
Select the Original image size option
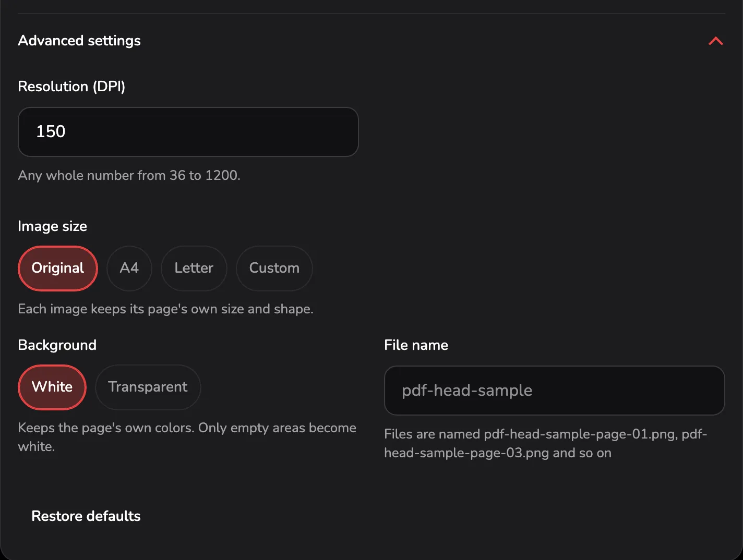click(x=58, y=268)
